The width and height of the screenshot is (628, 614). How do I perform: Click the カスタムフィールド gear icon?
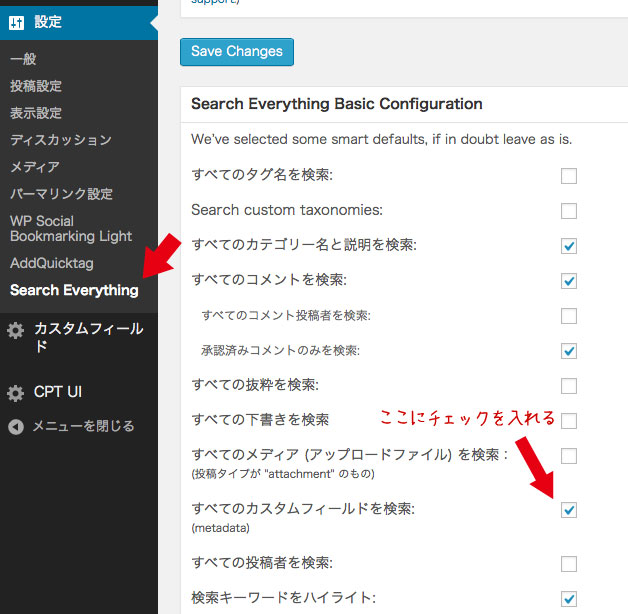click(x=16, y=330)
